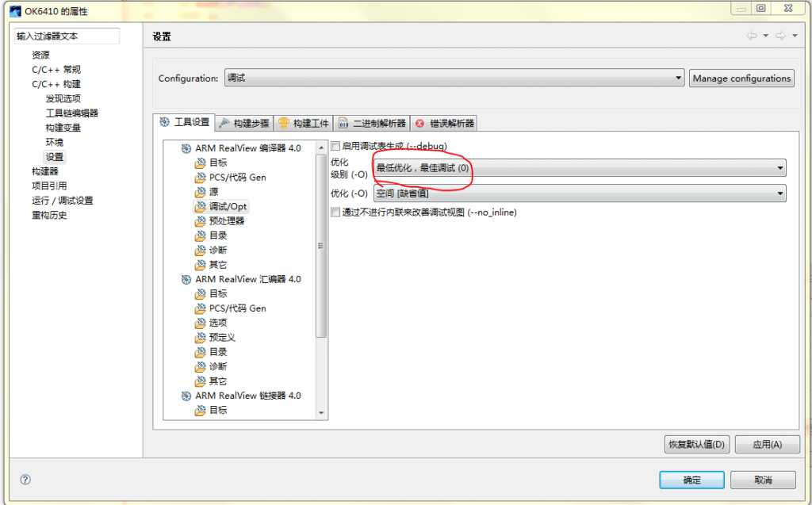
Task: Switch to 构建步骤 tab
Action: (244, 123)
